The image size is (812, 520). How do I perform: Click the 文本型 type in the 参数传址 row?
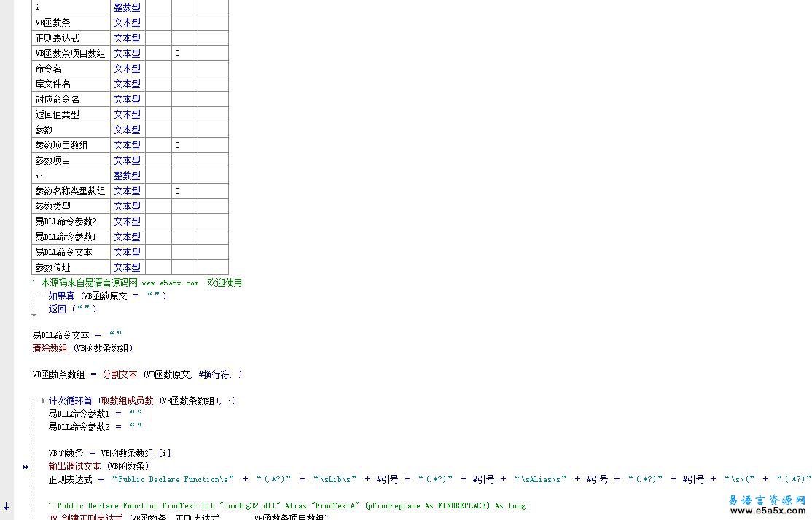[x=128, y=267]
